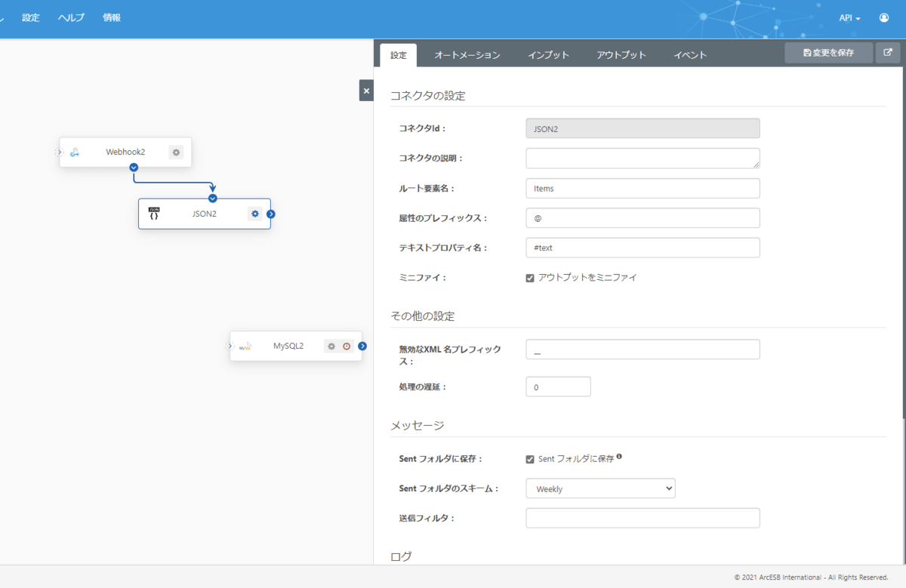Click the processing delay field

point(558,386)
